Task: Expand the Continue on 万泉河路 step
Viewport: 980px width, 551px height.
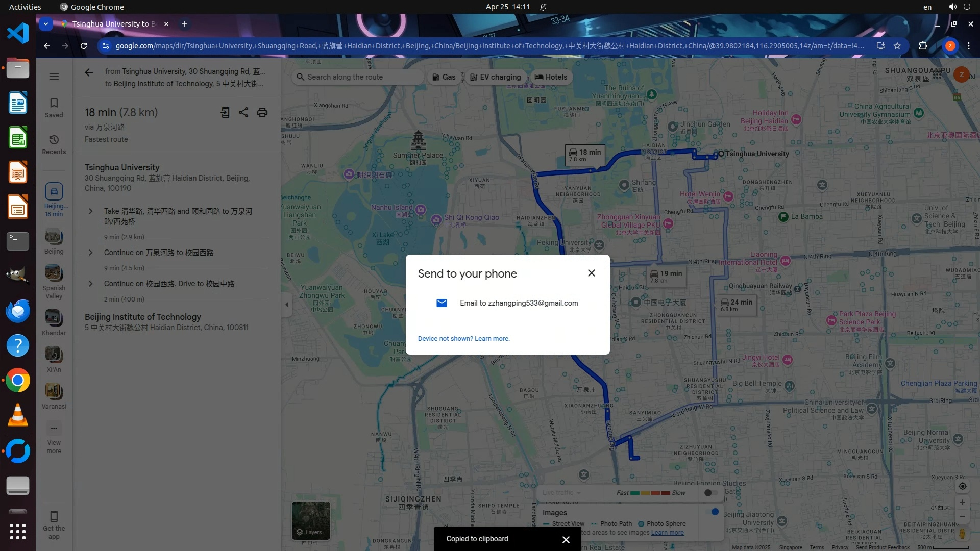Action: (91, 253)
